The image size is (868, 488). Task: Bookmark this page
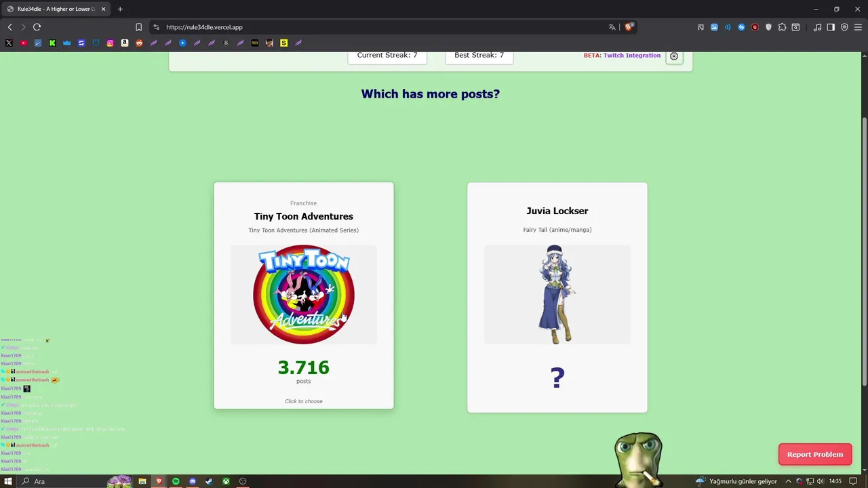coord(138,27)
